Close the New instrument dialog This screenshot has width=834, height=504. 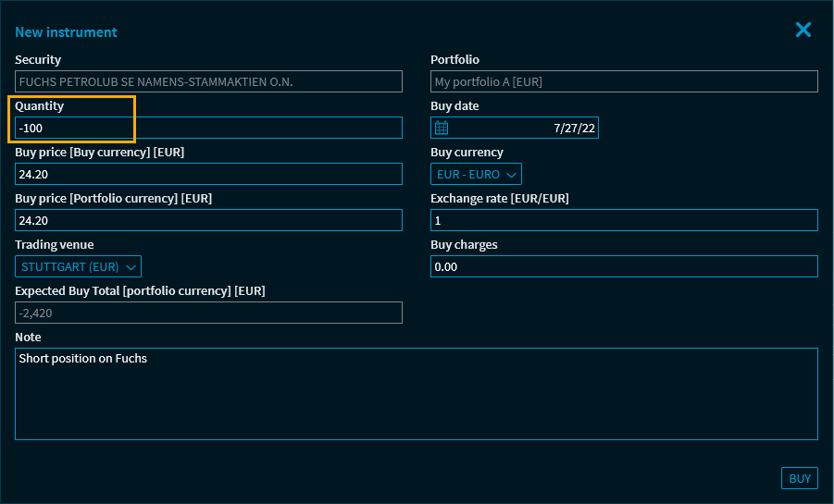tap(803, 31)
